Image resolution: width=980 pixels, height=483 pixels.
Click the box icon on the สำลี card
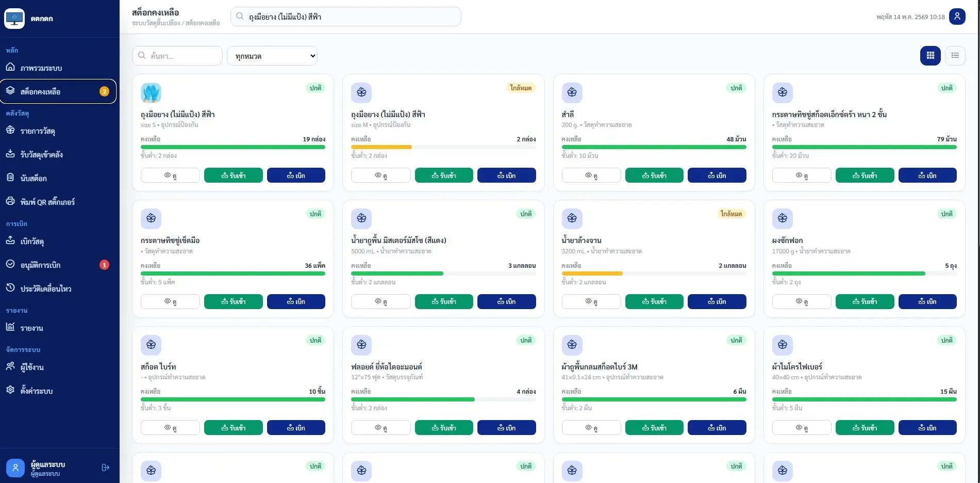click(x=572, y=93)
